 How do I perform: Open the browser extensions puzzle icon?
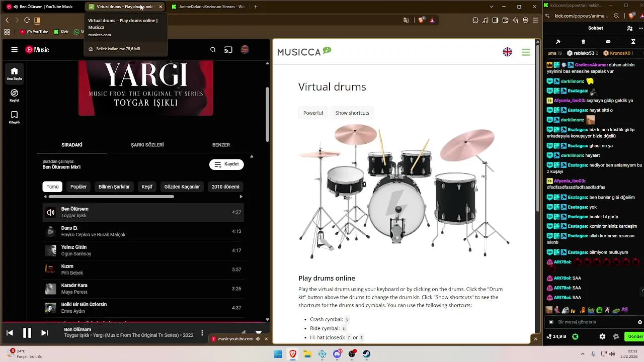click(475, 20)
